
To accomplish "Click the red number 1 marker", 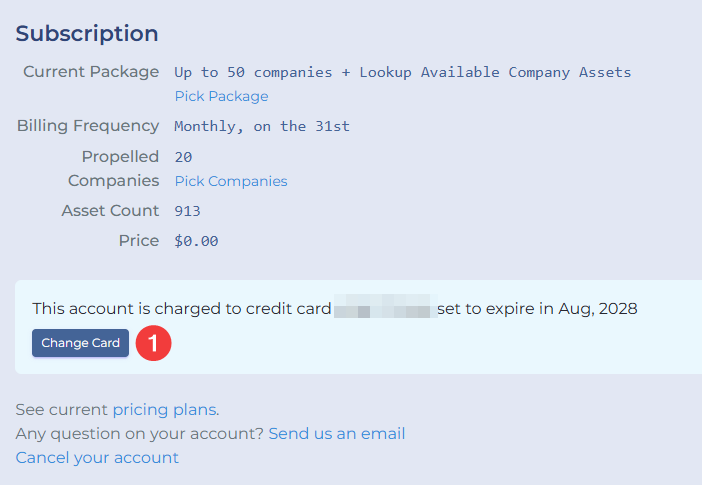I will click(x=154, y=343).
